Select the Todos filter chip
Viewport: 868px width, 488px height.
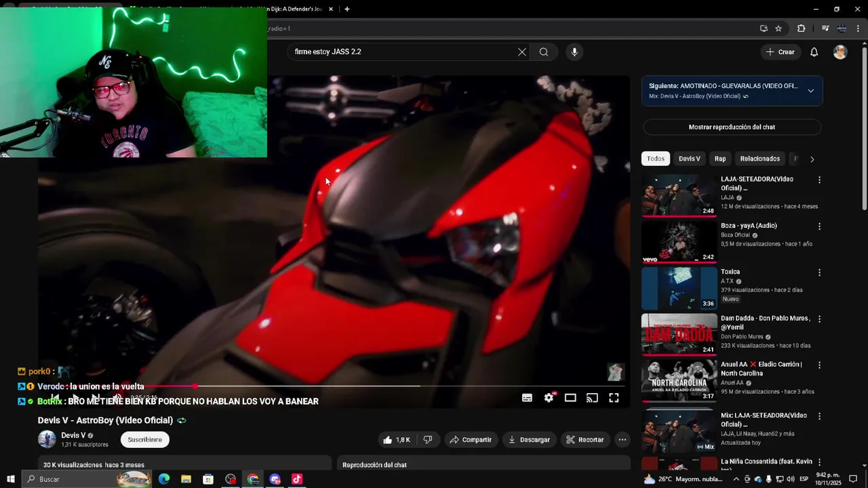(x=656, y=159)
